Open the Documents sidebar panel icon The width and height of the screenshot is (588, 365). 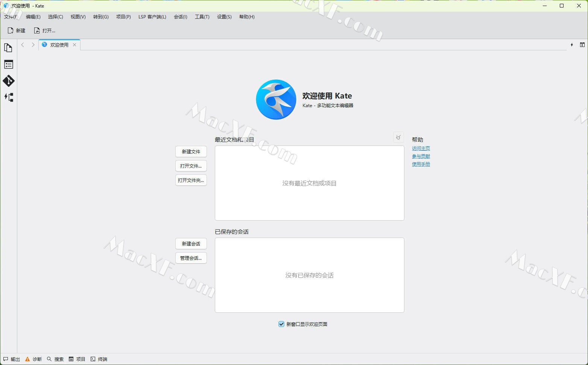coord(8,48)
